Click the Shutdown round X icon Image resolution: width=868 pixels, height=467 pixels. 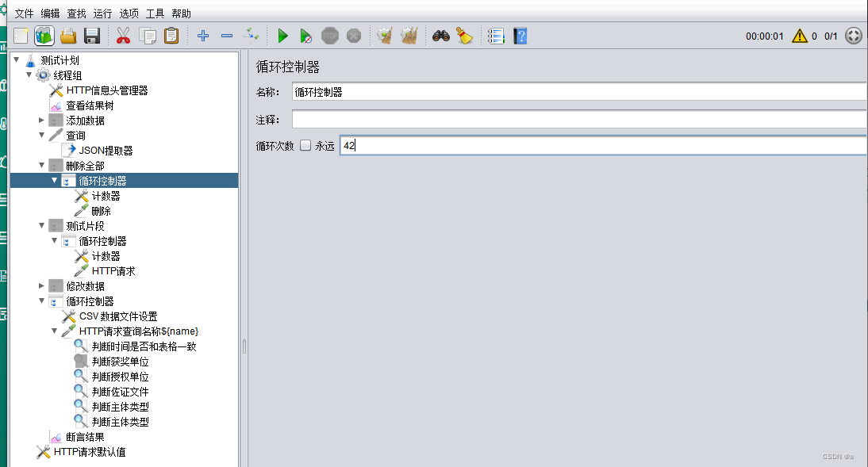354,36
